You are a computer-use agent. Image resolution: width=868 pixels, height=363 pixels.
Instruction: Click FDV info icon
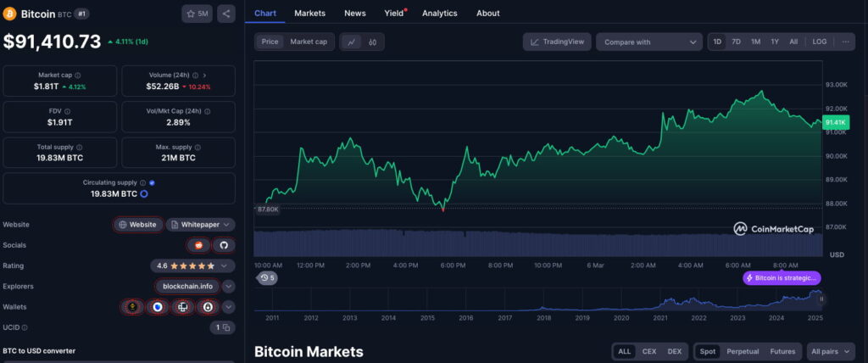67,111
